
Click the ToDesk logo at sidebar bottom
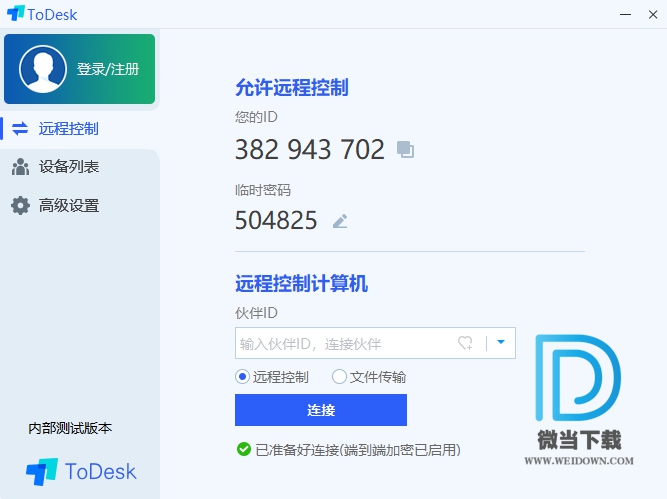click(81, 471)
